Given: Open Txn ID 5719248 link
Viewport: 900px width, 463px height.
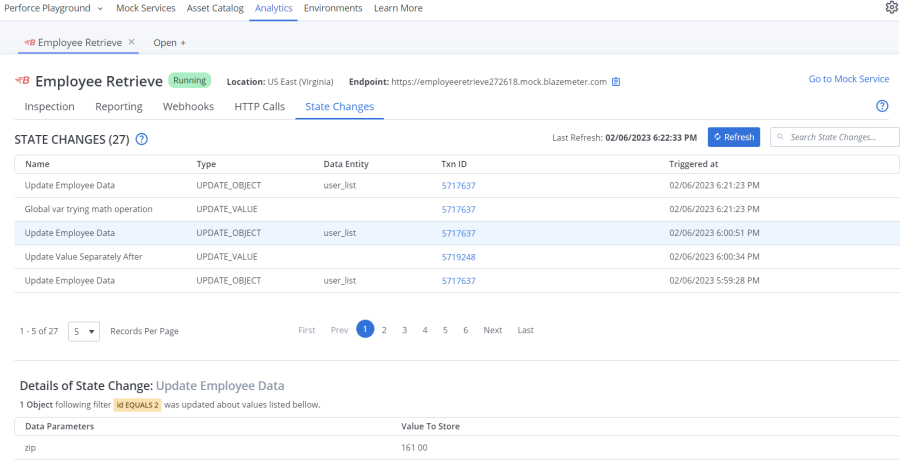Looking at the screenshot, I should pyautogui.click(x=459, y=257).
